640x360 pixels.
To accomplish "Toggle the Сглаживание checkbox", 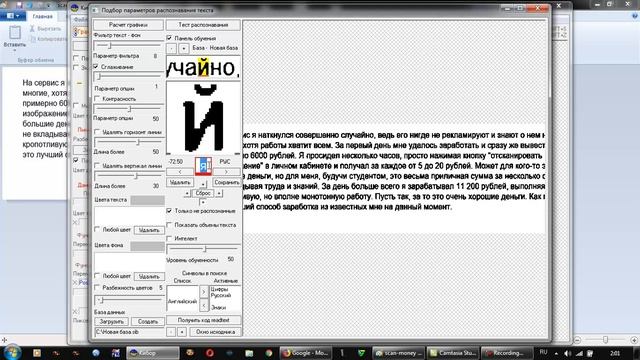I will 96,67.
